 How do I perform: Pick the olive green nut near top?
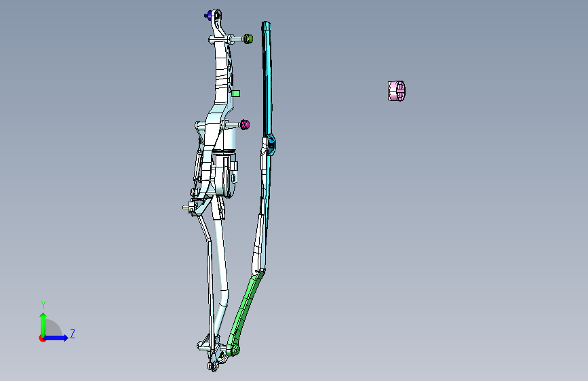248,39
